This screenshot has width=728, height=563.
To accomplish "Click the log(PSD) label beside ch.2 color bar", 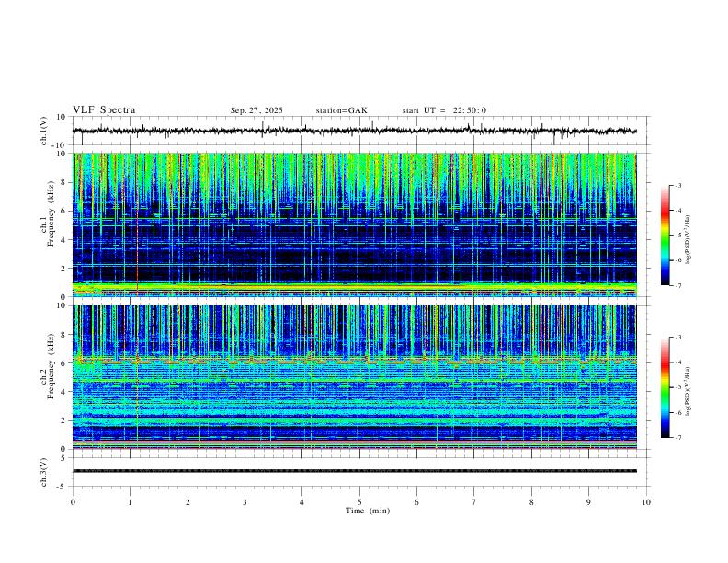I will click(688, 391).
